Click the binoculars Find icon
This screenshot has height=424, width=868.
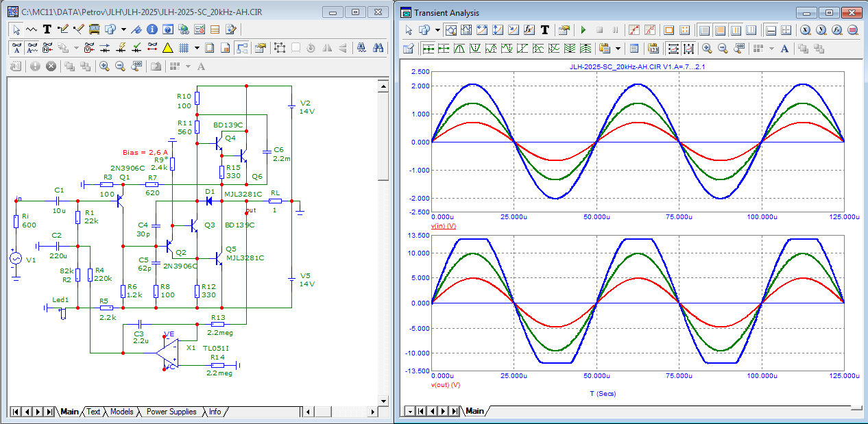378,48
